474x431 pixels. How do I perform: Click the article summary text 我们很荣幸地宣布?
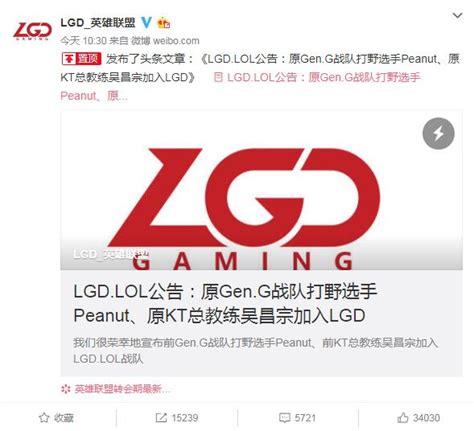[255, 350]
